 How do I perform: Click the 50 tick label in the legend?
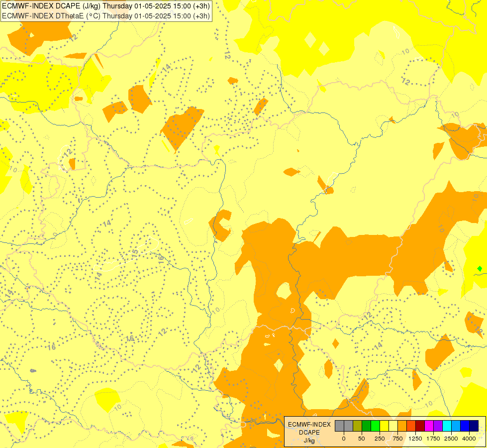click(x=361, y=439)
